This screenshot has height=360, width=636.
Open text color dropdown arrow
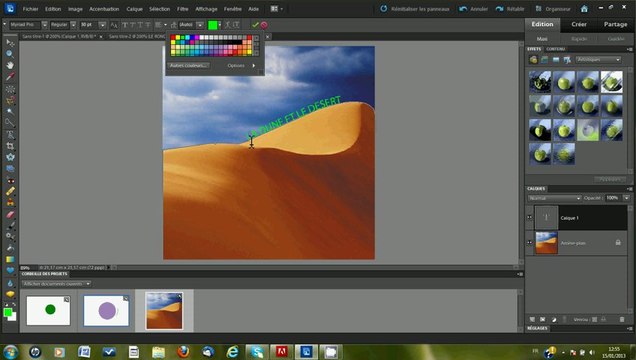[x=220, y=25]
